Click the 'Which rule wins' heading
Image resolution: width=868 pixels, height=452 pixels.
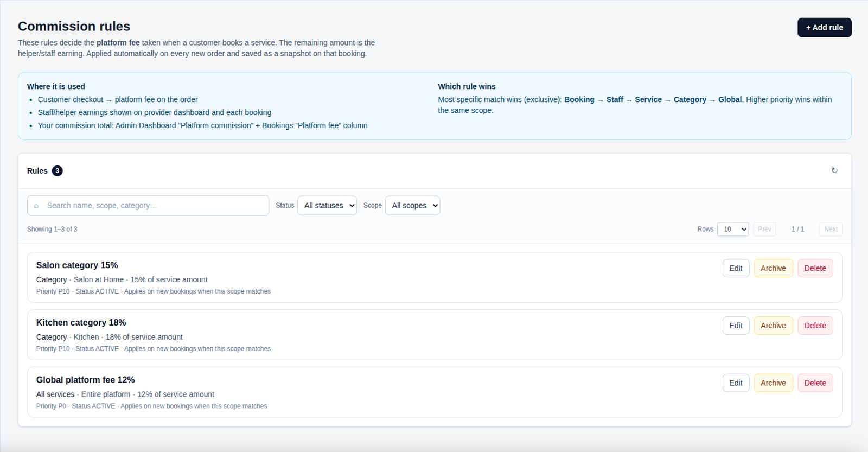(467, 86)
